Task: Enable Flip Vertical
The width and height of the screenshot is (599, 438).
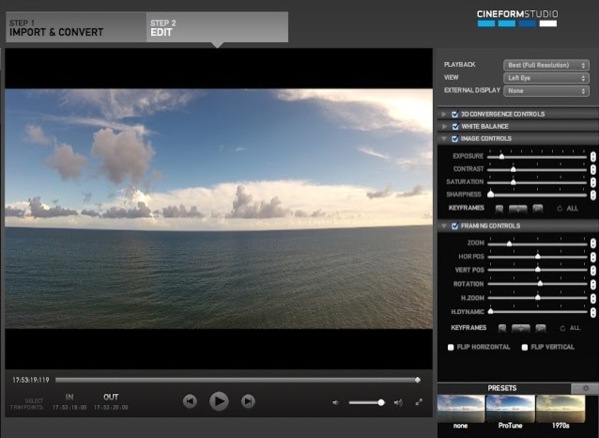Action: point(525,347)
